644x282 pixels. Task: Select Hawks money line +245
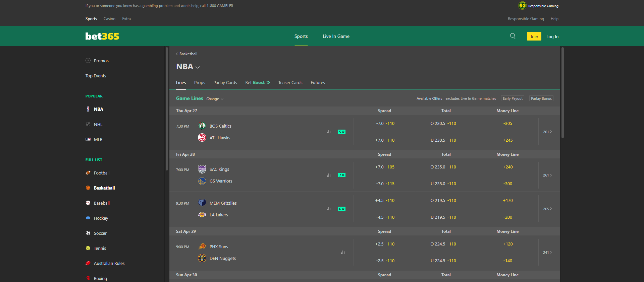tap(507, 140)
